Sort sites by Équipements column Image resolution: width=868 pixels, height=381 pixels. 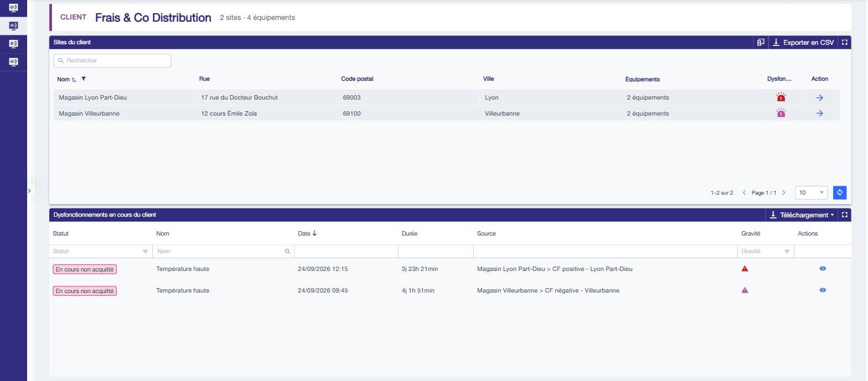click(x=642, y=79)
